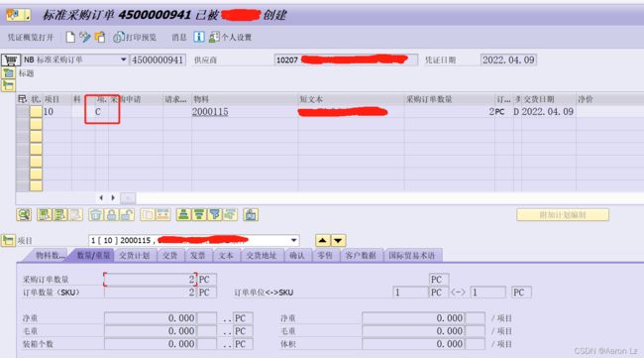Viewport: 644px width, 358px height.
Task: Click the shopping cart icon beside NB order type
Action: point(11,60)
